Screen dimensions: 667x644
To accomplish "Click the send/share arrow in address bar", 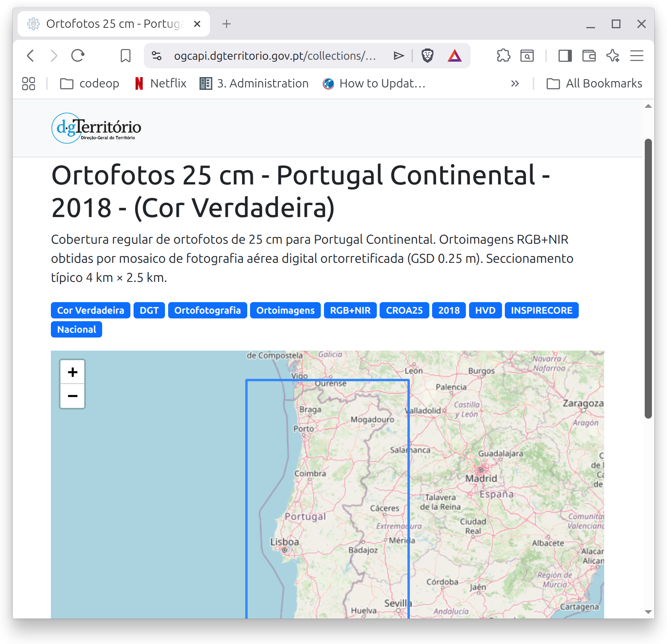I will pos(399,56).
